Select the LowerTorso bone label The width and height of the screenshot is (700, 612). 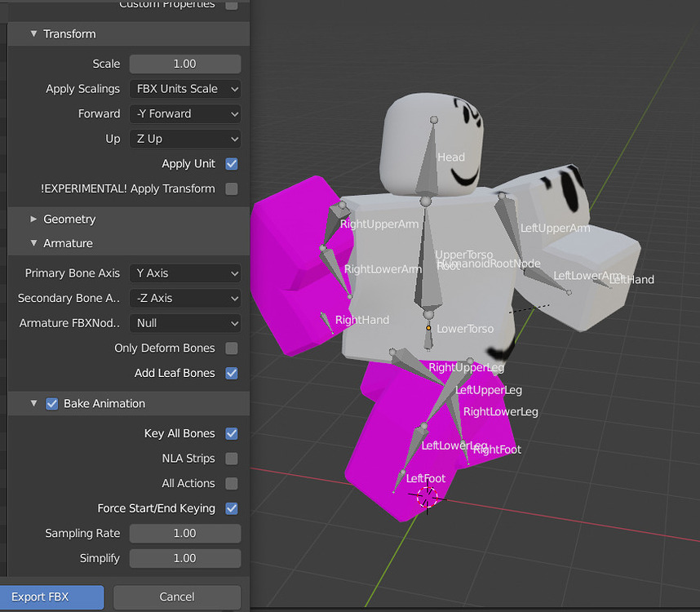(465, 329)
